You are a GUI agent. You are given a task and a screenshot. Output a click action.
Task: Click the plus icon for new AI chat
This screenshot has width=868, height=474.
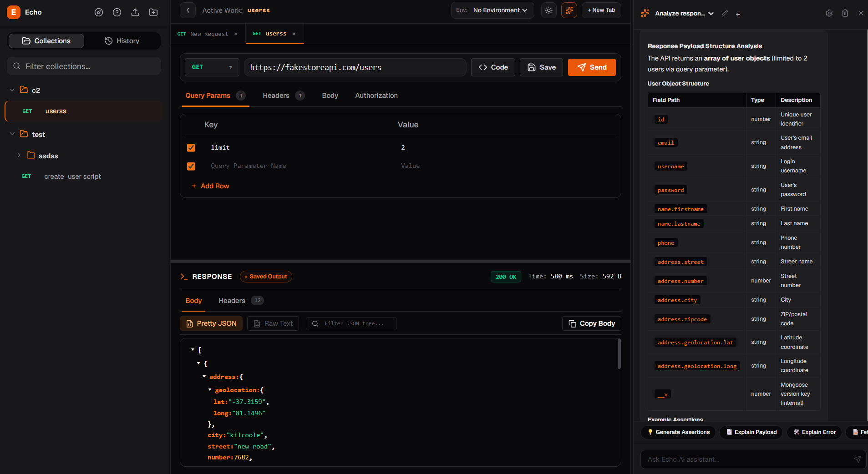(738, 14)
